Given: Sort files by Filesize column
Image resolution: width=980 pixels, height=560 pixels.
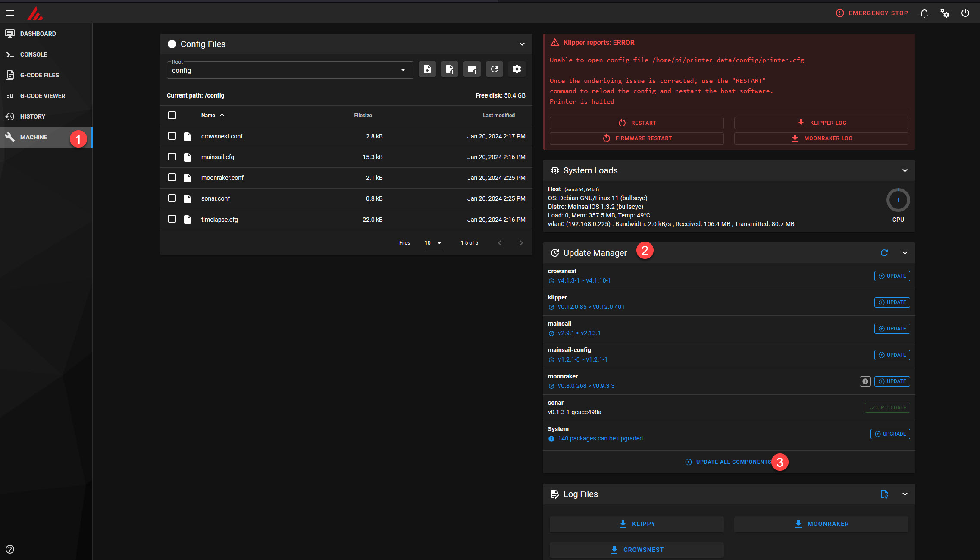Looking at the screenshot, I should click(x=363, y=116).
